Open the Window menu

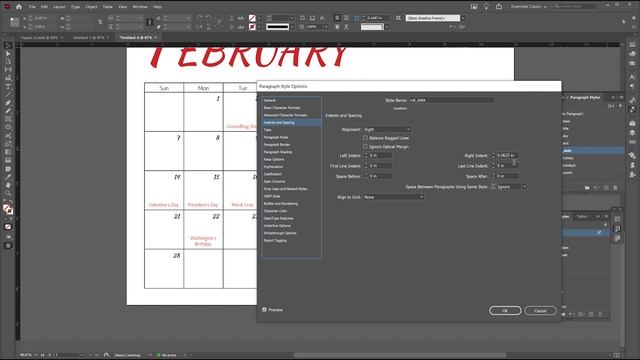(140, 7)
